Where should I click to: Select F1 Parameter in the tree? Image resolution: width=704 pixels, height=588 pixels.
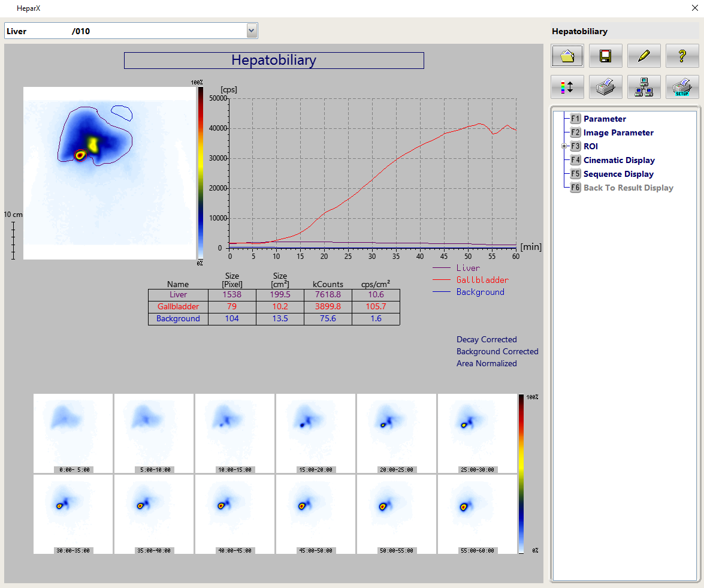click(x=605, y=119)
